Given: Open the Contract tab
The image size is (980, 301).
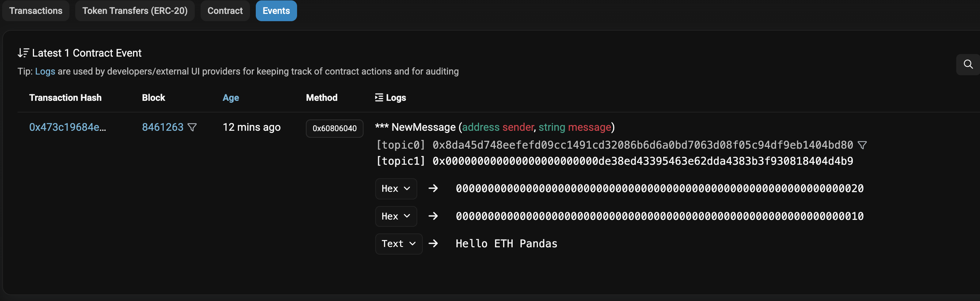Looking at the screenshot, I should point(225,11).
